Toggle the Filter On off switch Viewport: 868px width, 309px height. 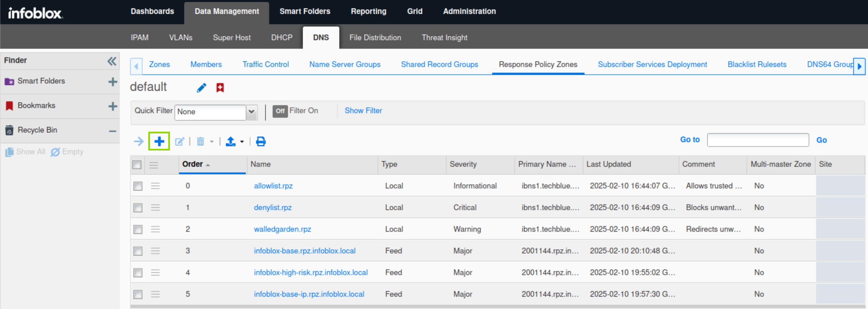(280, 111)
